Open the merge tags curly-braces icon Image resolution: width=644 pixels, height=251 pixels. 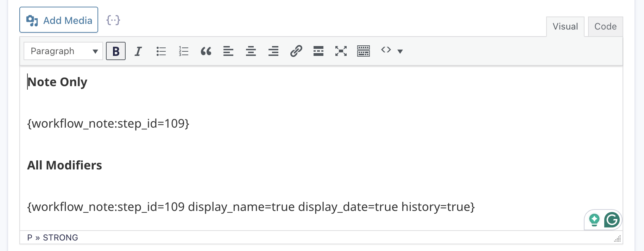click(113, 20)
